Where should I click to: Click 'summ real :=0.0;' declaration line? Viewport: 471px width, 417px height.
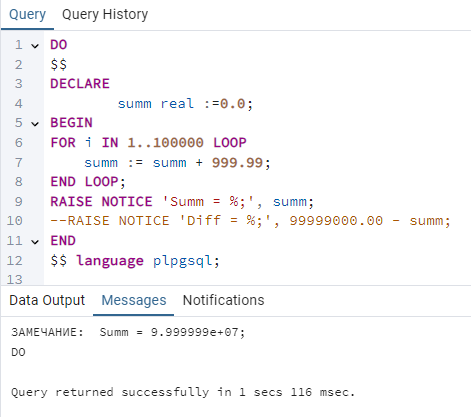(x=185, y=104)
